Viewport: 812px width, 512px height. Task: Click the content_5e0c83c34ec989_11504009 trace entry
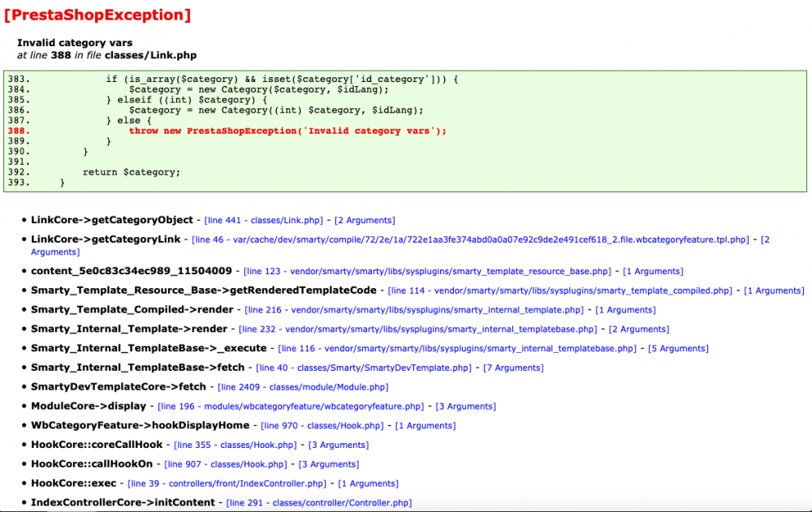point(132,271)
